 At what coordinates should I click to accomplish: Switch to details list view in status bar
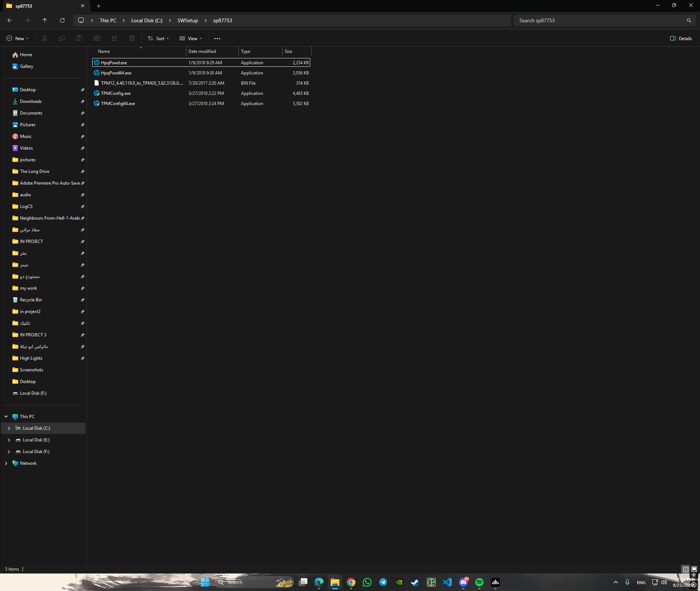685,569
